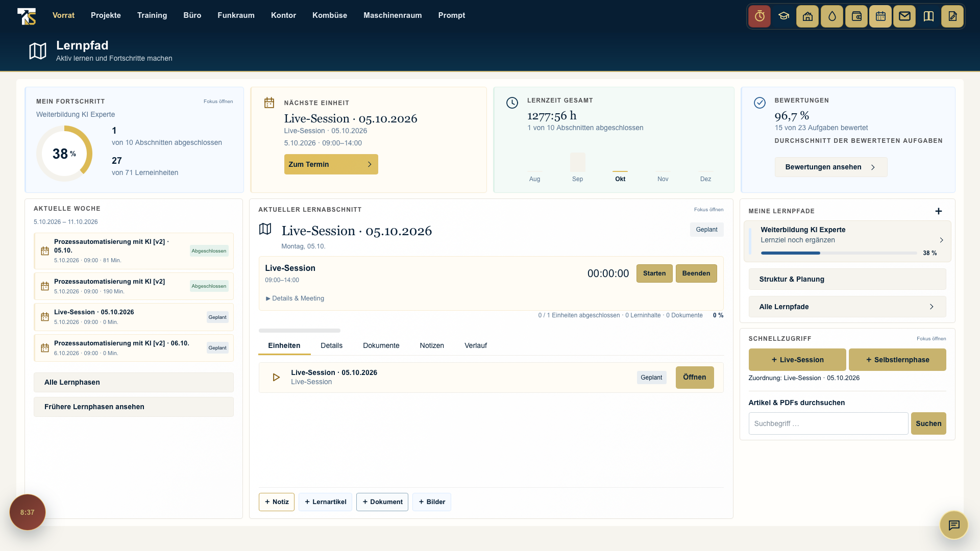Click calendar icon of Live-Session week entry
The height and width of the screenshot is (551, 980).
(x=45, y=317)
